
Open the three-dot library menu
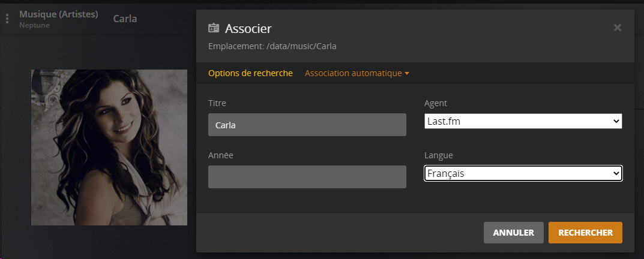click(x=7, y=19)
